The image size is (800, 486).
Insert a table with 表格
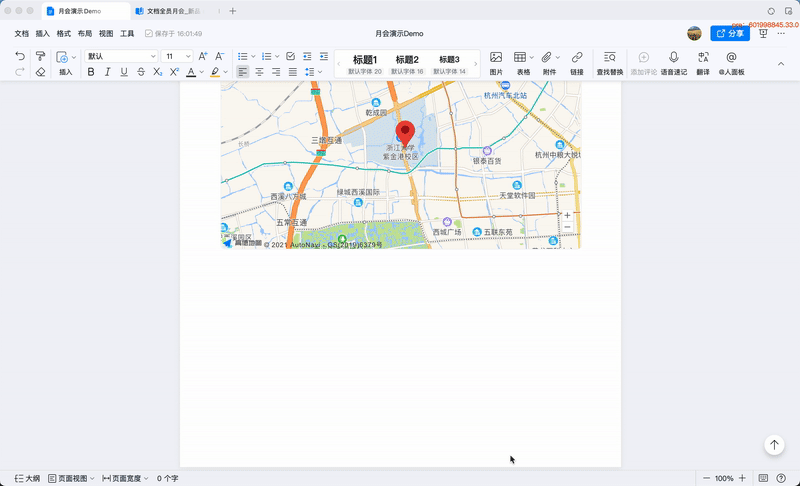[521, 64]
